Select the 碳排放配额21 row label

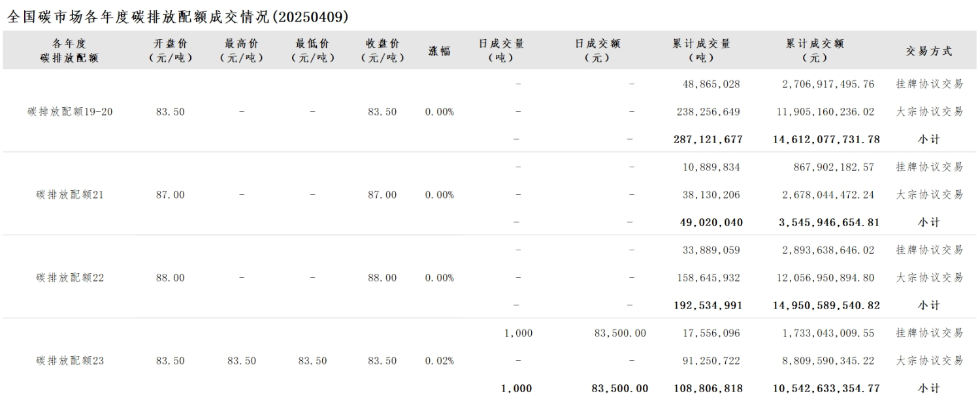(x=70, y=195)
